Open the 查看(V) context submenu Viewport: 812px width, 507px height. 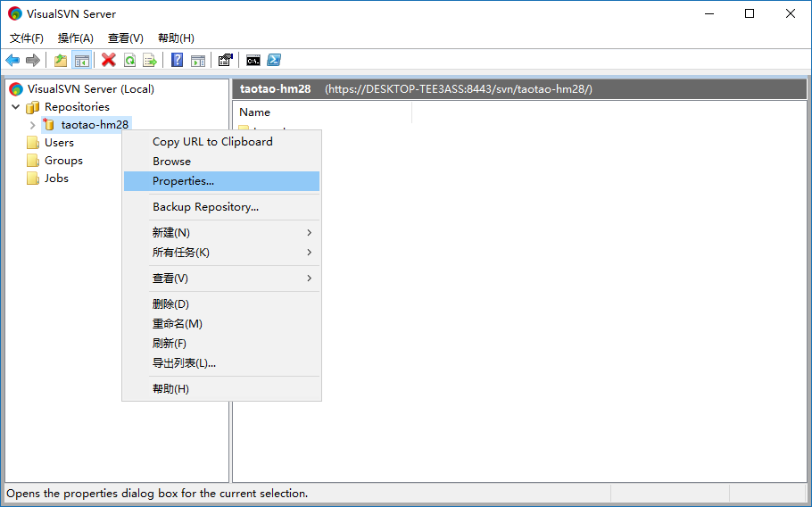click(x=221, y=278)
